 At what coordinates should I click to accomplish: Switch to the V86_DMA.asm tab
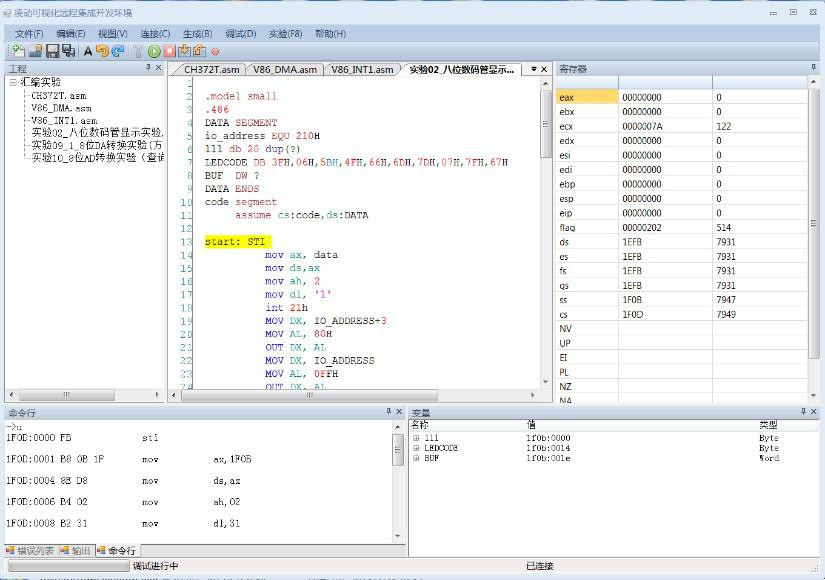(x=285, y=70)
